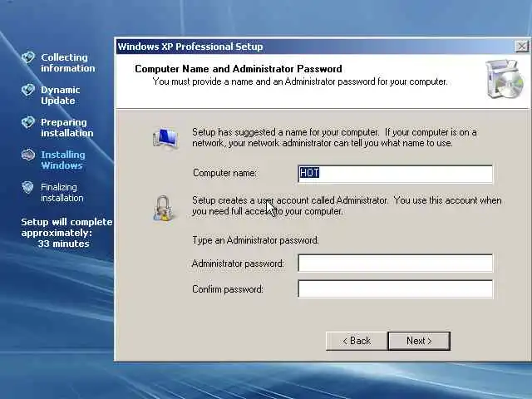Click the Collecting information checkmark icon
The height and width of the screenshot is (399, 532).
click(28, 57)
